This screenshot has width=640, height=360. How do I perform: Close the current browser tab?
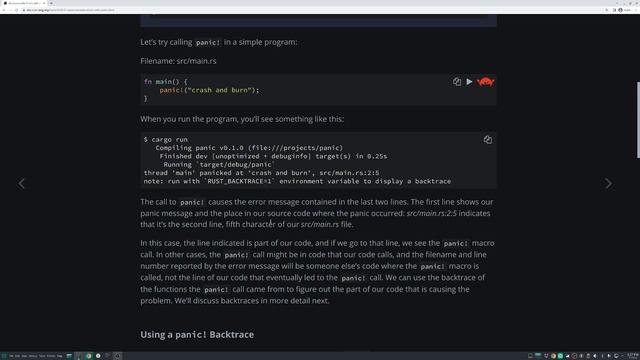click(44, 3)
